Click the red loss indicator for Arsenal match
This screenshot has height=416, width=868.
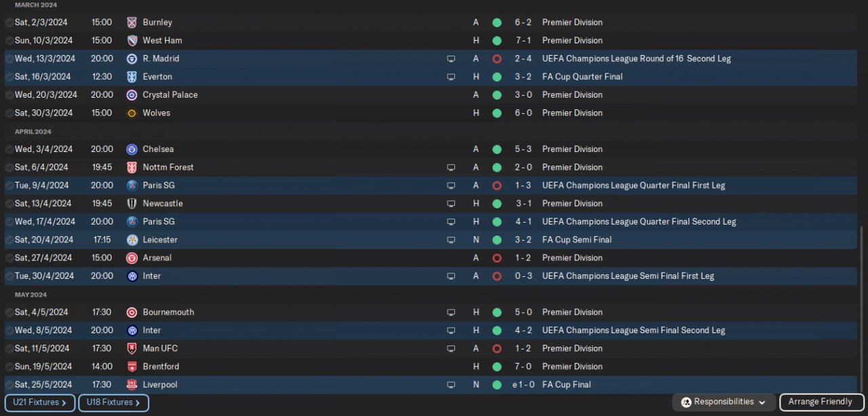pos(497,258)
